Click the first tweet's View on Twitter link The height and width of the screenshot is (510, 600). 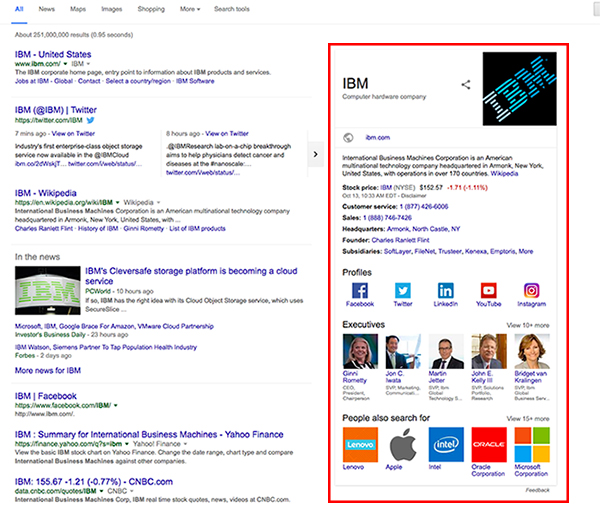pyautogui.click(x=73, y=134)
